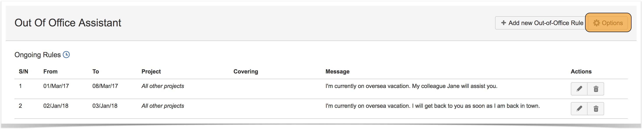Click the 01/Mar/17 From date
Screen dimensions: 644x130
56,86
